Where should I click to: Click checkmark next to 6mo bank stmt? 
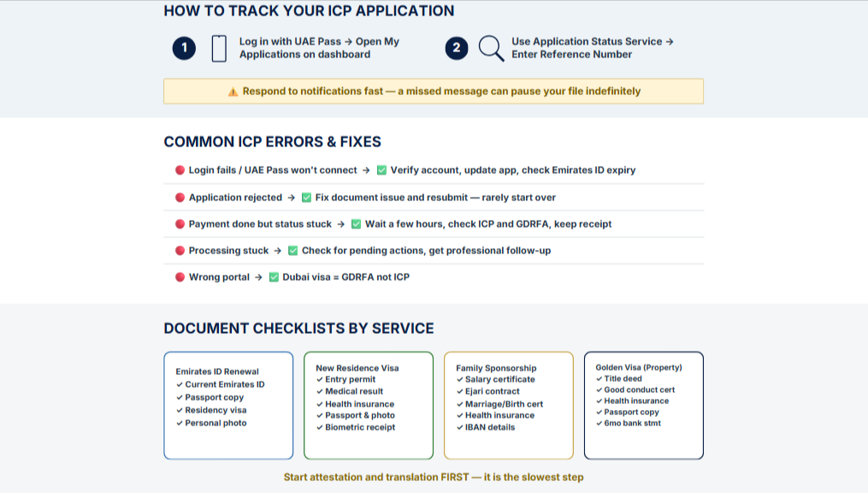coord(599,423)
